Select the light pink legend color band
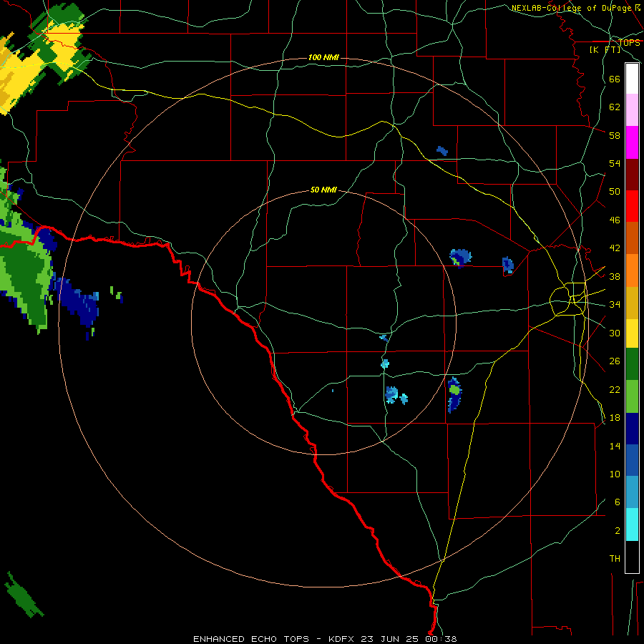 pyautogui.click(x=632, y=110)
